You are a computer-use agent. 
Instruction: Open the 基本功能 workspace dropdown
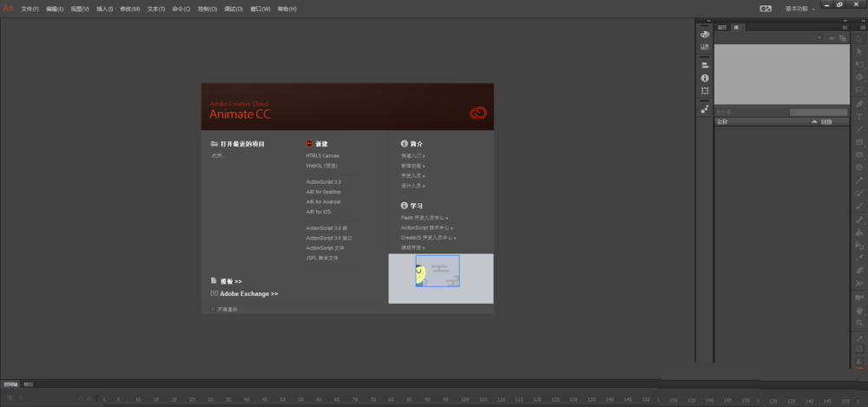[x=800, y=9]
